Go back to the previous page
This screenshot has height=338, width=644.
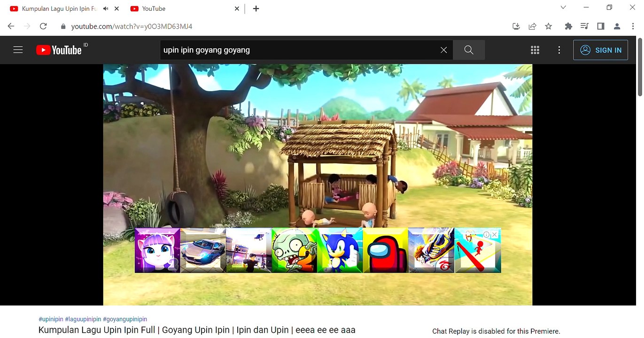click(x=11, y=26)
